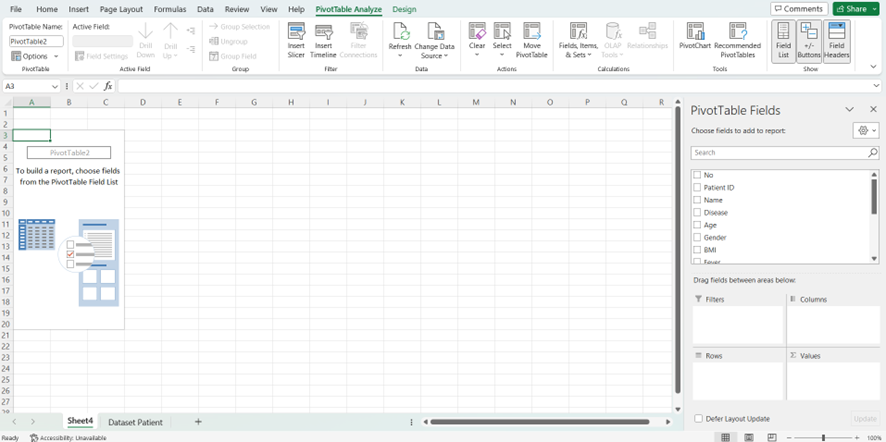Click the Recommended PivotTables icon

pyautogui.click(x=737, y=32)
